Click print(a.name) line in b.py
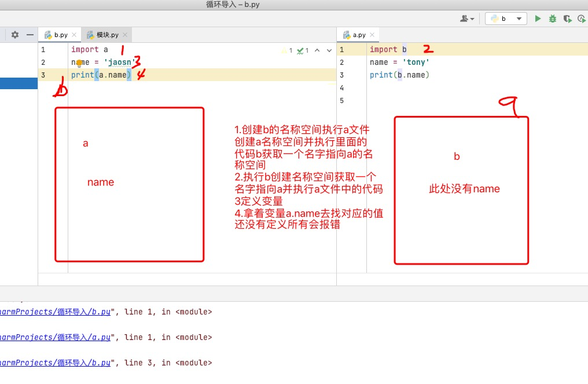The image size is (588, 384). (x=101, y=75)
